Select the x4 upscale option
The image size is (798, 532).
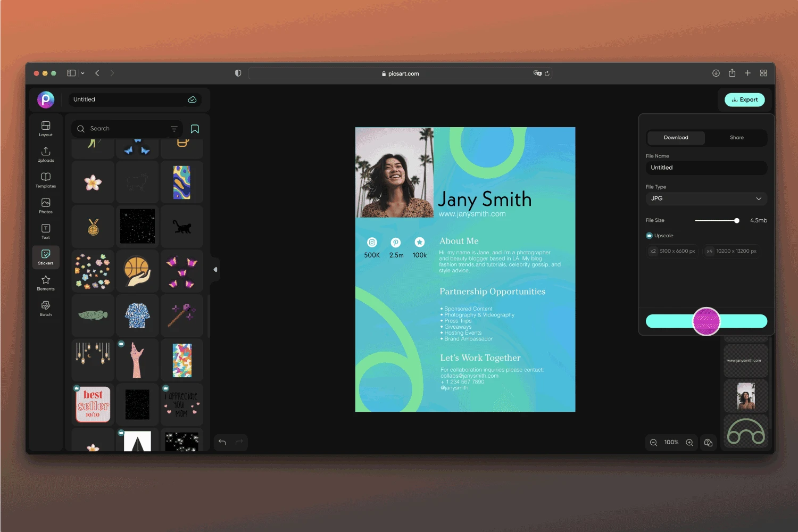point(732,251)
